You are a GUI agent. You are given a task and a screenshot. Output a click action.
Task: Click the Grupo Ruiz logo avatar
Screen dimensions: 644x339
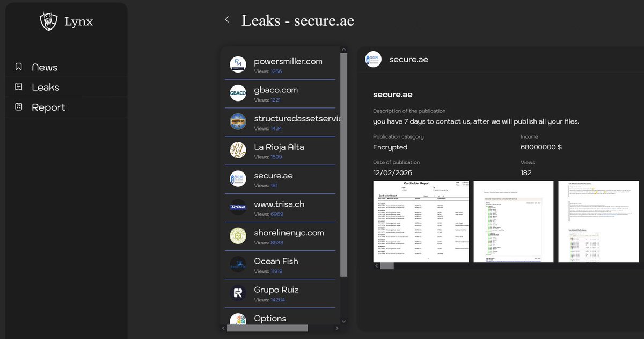click(x=238, y=292)
